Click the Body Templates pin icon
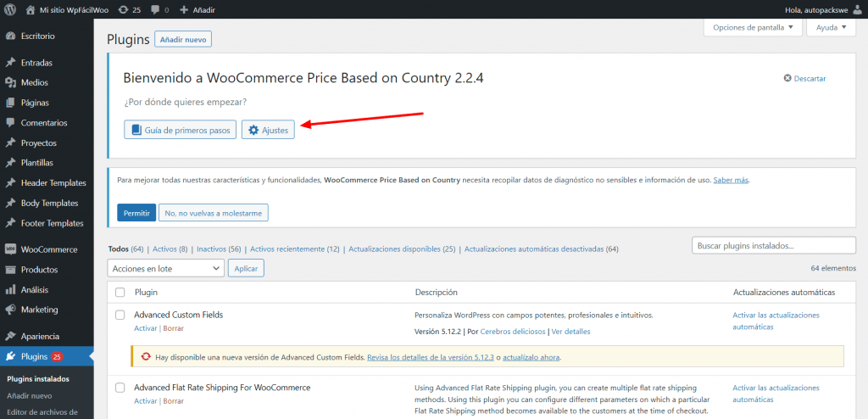 coord(10,203)
